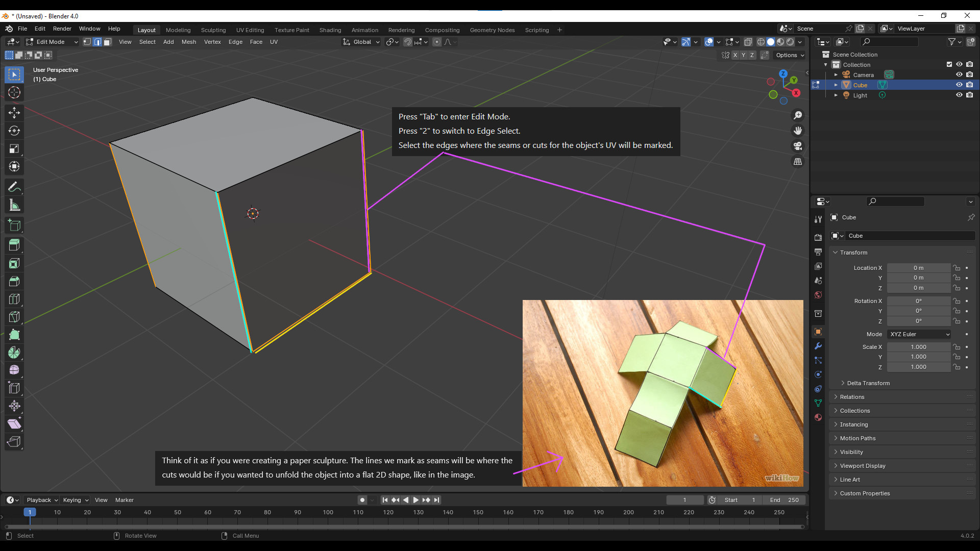Click the timeline current frame marker 1
Viewport: 980px width, 551px height.
30,512
